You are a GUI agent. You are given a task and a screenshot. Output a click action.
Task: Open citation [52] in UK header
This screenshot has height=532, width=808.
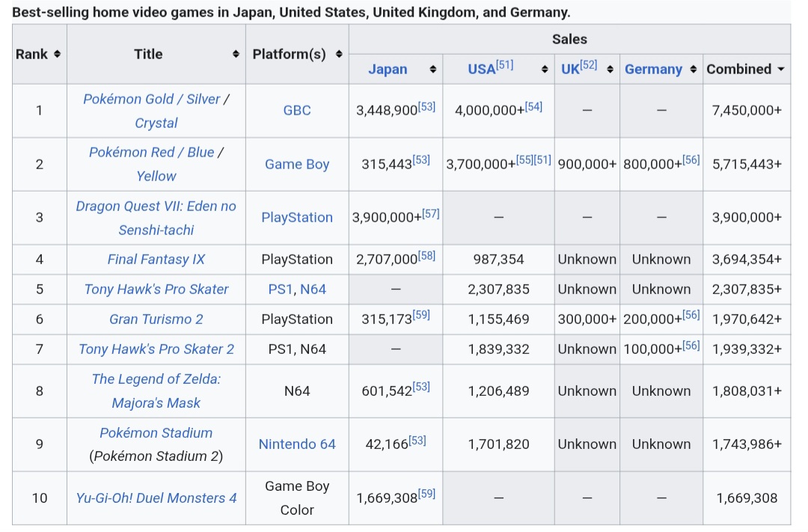tap(589, 65)
